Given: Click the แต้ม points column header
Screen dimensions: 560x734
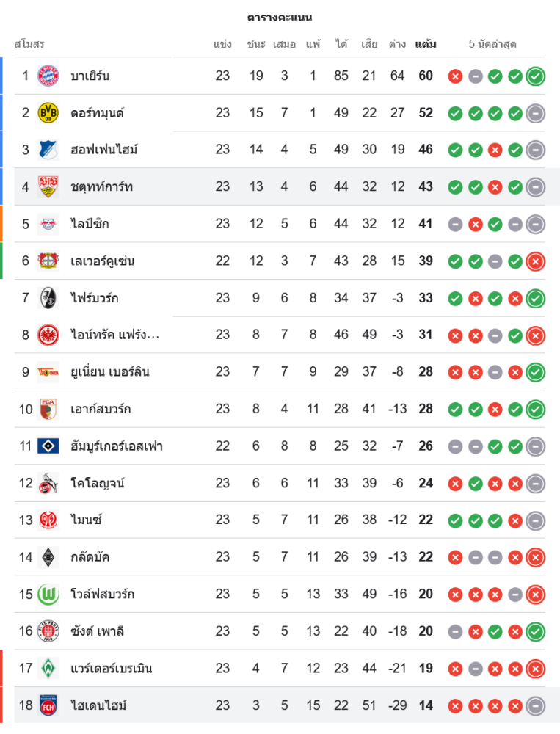Looking at the screenshot, I should tap(426, 44).
